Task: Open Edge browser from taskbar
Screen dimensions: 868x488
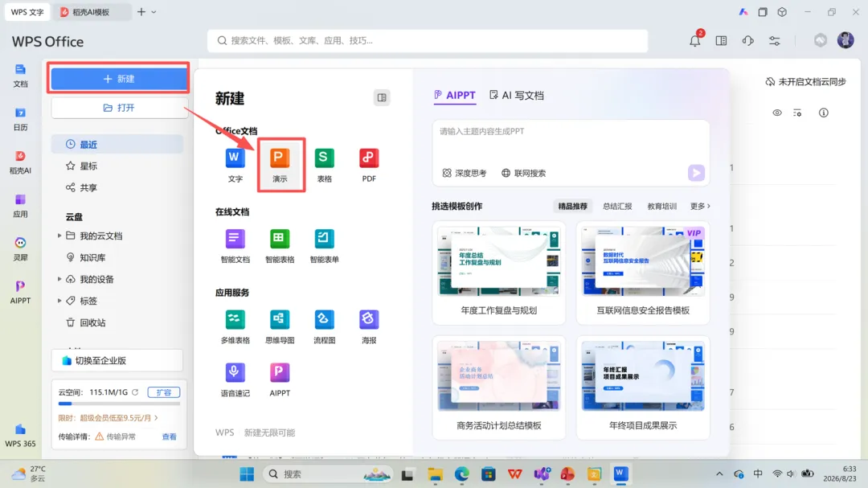Action: (x=461, y=474)
